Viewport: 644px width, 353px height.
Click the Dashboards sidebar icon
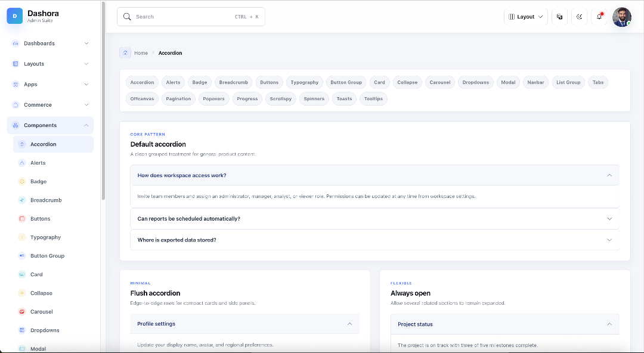(x=16, y=43)
